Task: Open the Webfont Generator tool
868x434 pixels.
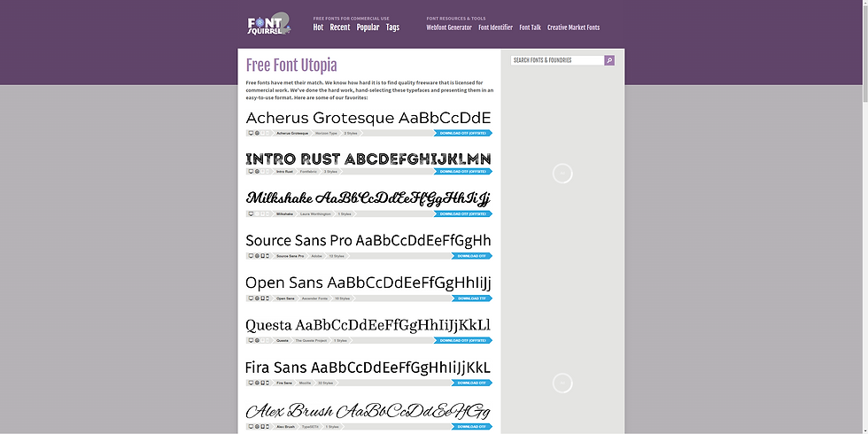Action: coord(449,27)
